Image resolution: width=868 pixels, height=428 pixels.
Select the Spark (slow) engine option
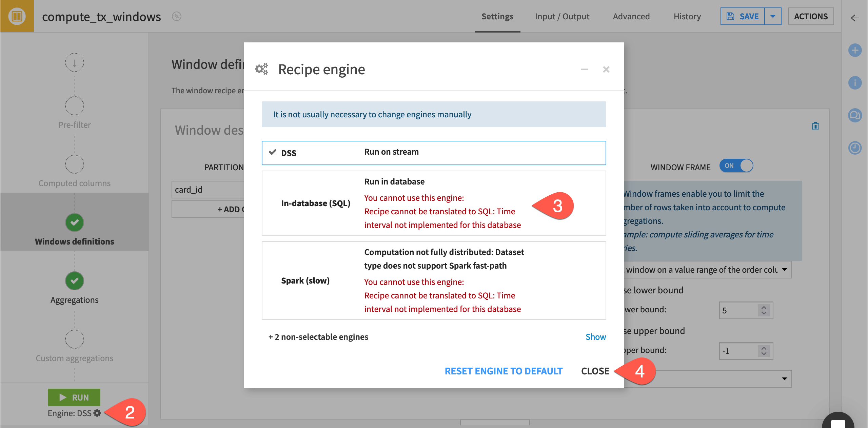[434, 280]
